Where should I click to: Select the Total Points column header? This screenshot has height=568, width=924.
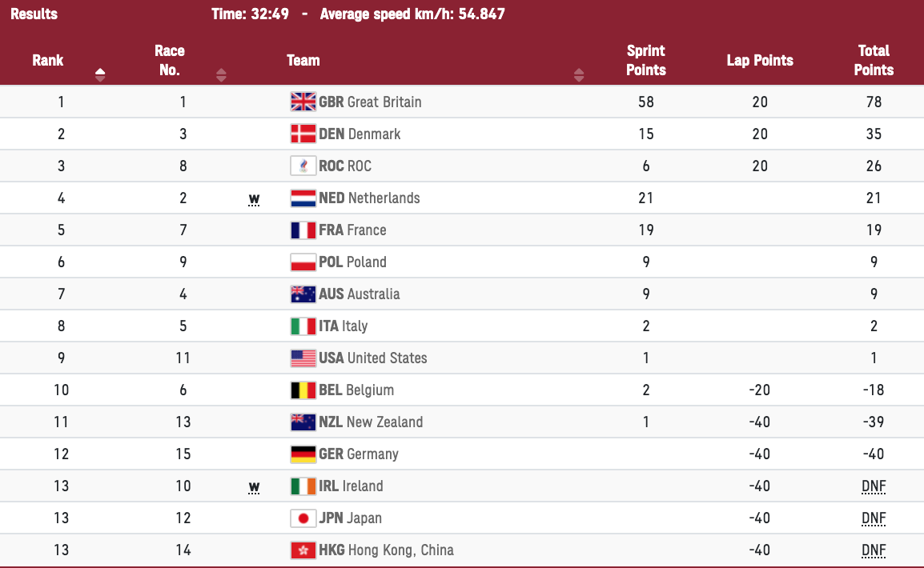874,60
